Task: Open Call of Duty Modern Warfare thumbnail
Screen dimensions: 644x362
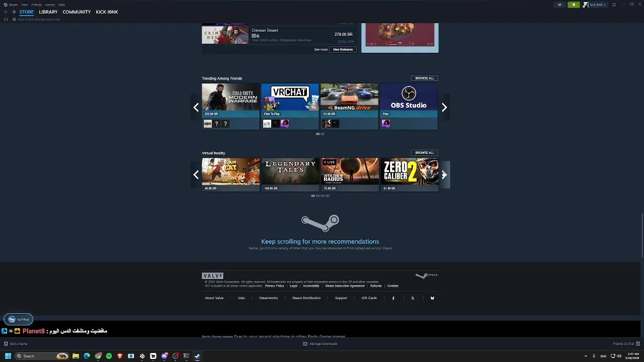Action: click(231, 97)
